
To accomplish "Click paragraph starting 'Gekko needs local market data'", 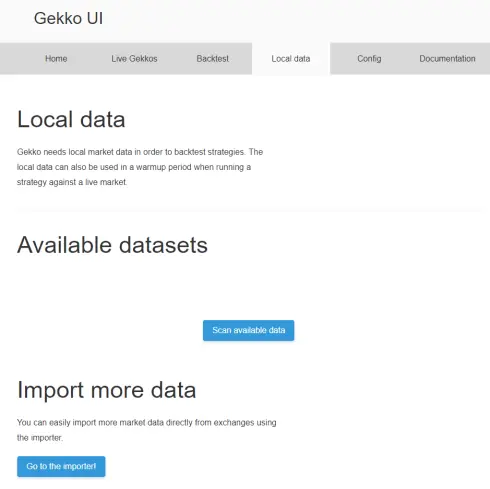I will click(x=140, y=167).
